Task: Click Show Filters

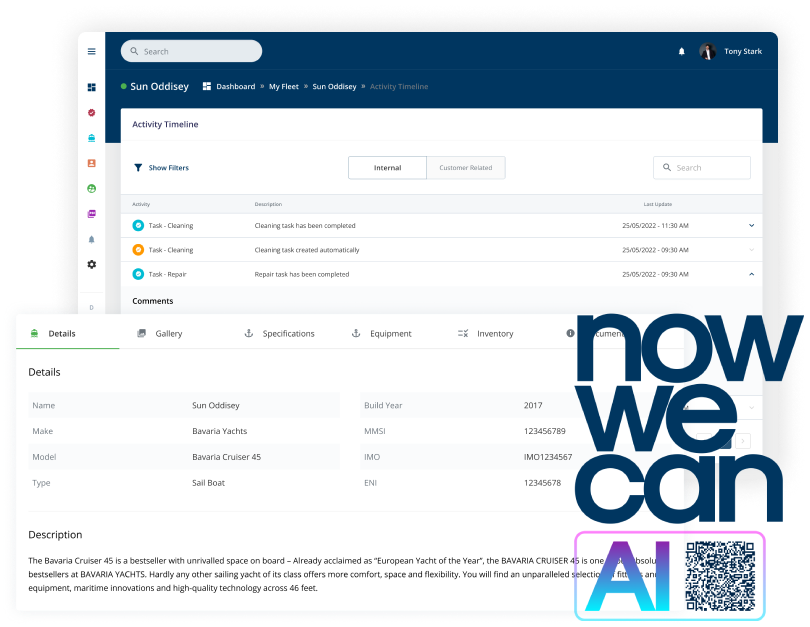Action: click(162, 168)
